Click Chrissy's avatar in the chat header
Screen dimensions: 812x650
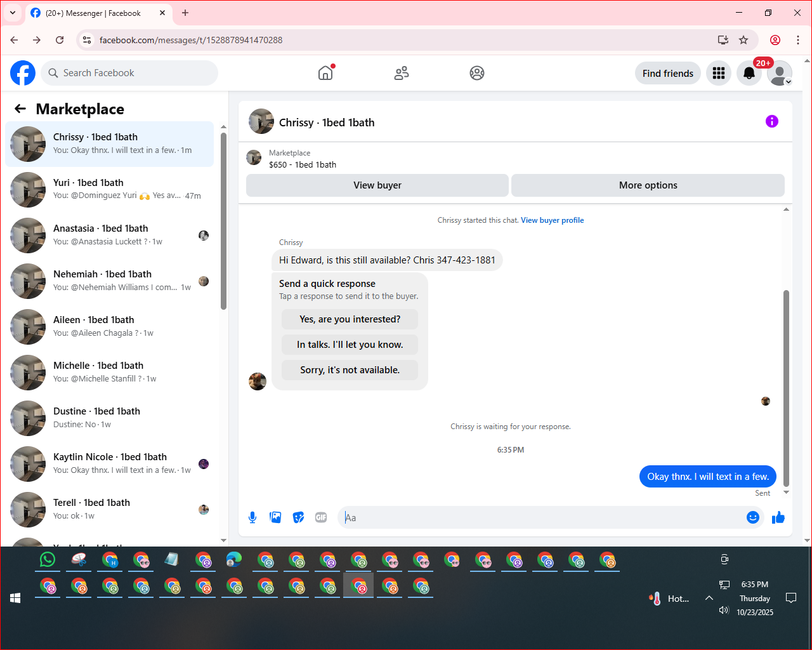click(x=261, y=121)
